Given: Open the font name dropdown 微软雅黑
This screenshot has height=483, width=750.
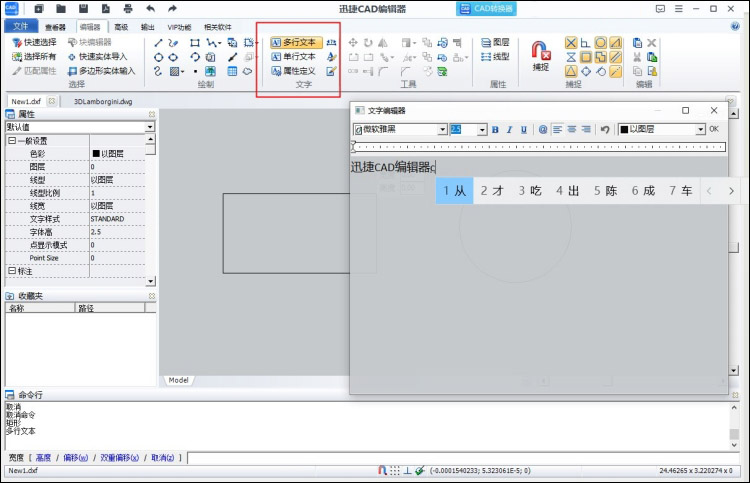Looking at the screenshot, I should click(442, 130).
